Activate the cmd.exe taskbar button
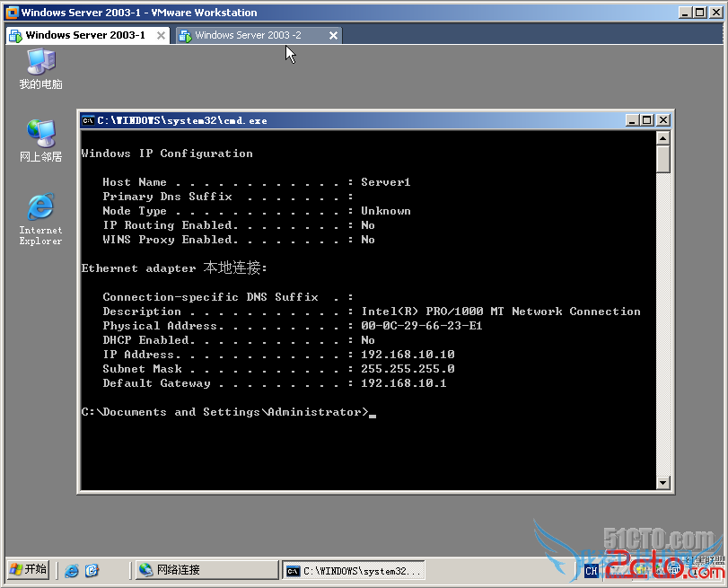728x588 pixels. [x=354, y=571]
